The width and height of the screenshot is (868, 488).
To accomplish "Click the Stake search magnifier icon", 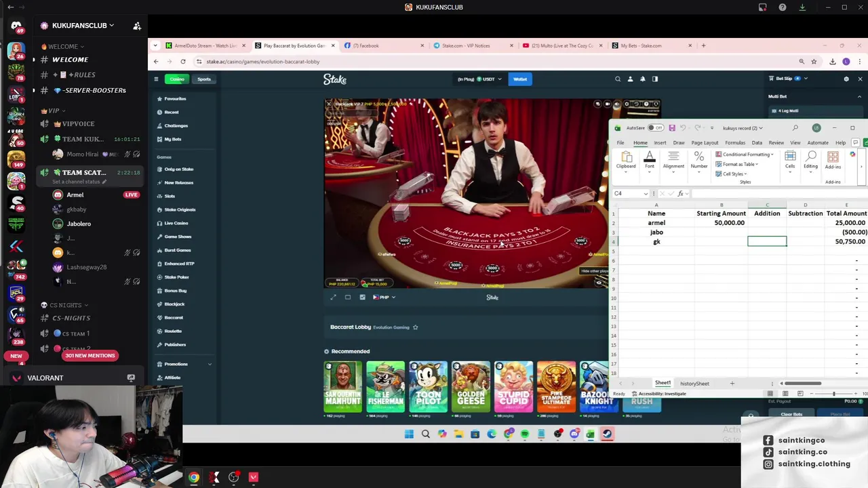I will pos(618,79).
